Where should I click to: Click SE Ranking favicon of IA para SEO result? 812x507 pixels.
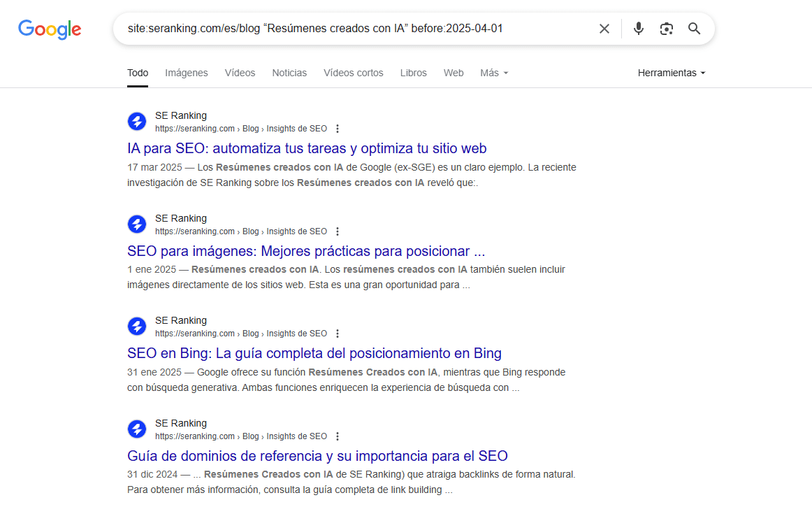137,122
